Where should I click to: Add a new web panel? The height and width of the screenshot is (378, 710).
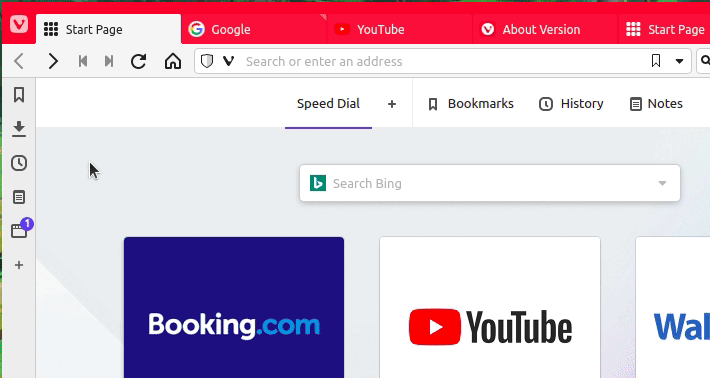(x=19, y=265)
